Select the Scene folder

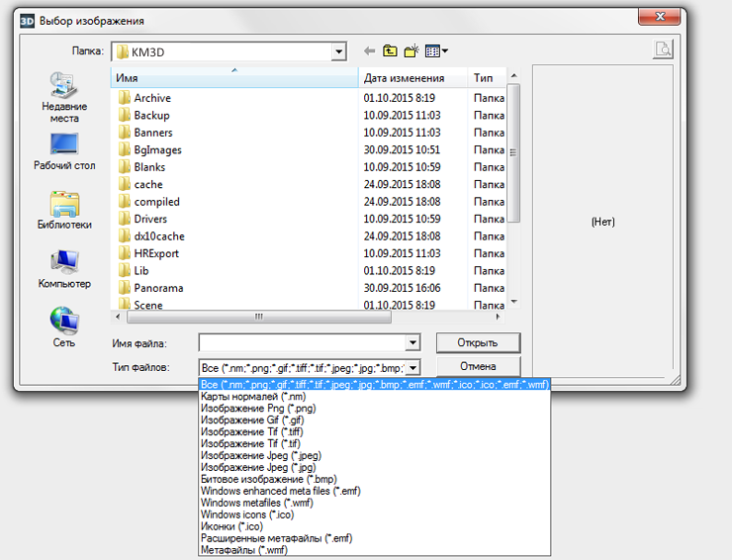(x=148, y=305)
